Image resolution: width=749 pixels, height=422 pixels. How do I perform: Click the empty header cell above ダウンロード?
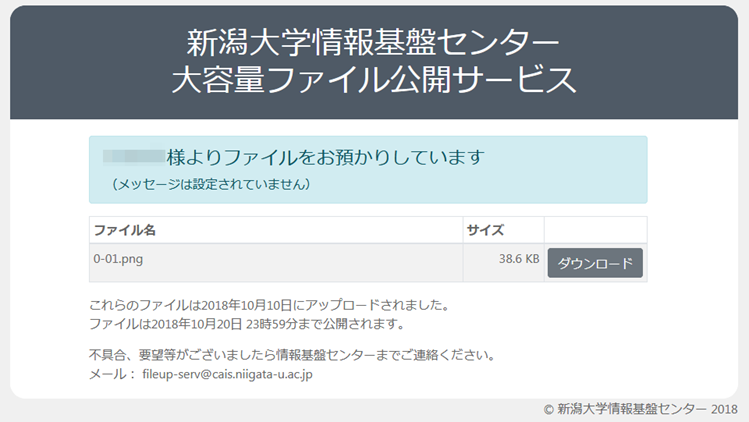[x=595, y=230]
